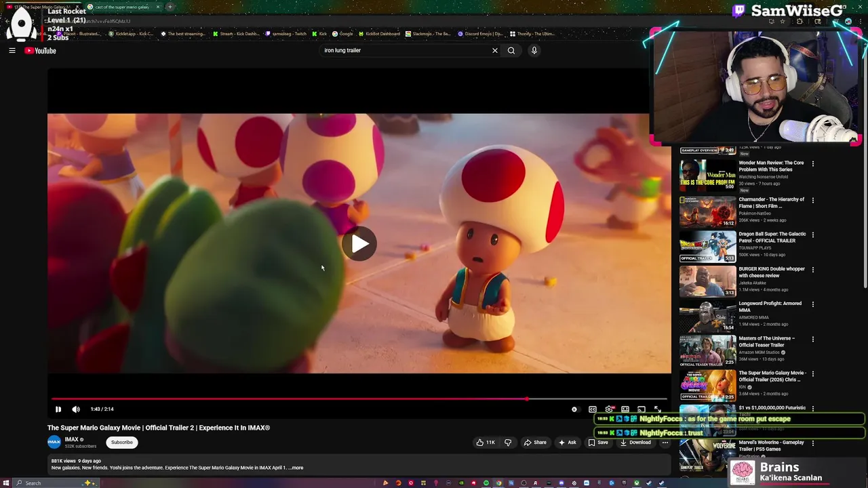Image resolution: width=868 pixels, height=488 pixels.
Task: Like the video with 11K likes
Action: tap(486, 443)
